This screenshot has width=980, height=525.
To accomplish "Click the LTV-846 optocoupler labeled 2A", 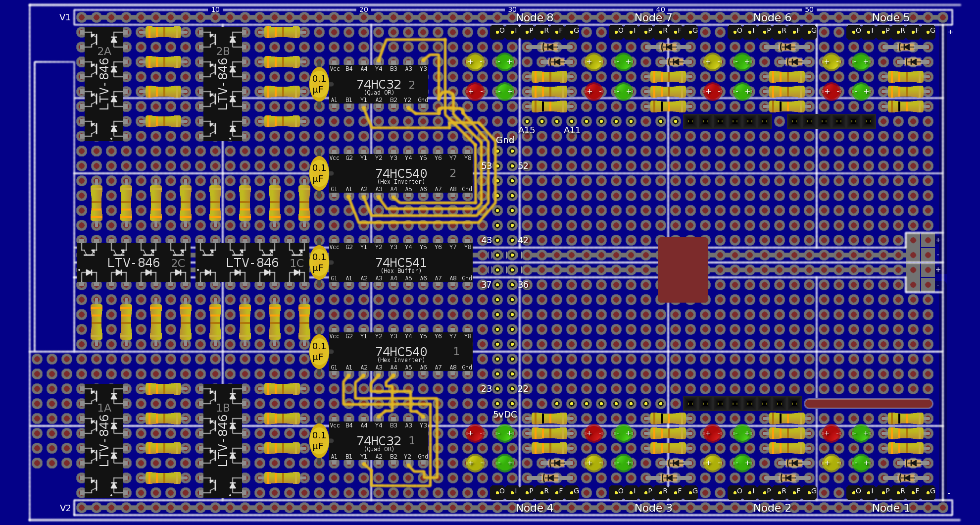I will tap(104, 84).
